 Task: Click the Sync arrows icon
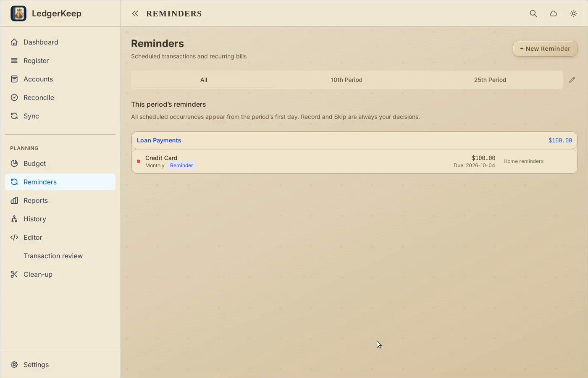click(14, 116)
